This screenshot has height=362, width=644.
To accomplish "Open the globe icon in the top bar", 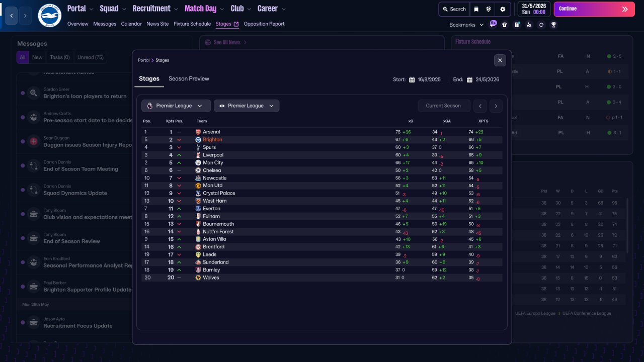I will [x=488, y=9].
